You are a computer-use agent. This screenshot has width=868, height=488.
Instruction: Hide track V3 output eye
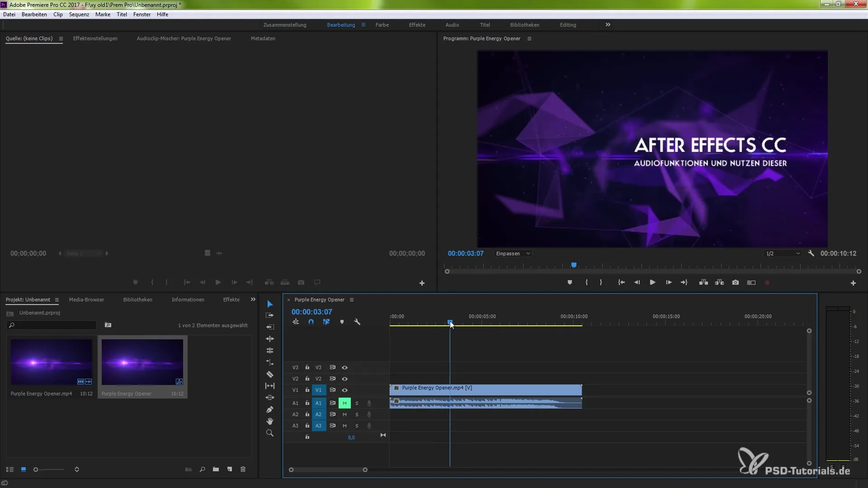[345, 367]
